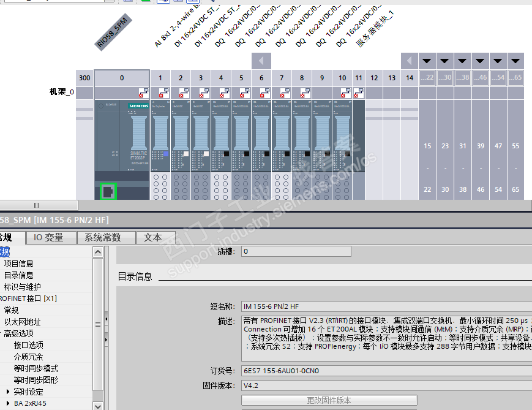Click the error status icon on slot 1
This screenshot has height=410, width=532.
(164, 93)
